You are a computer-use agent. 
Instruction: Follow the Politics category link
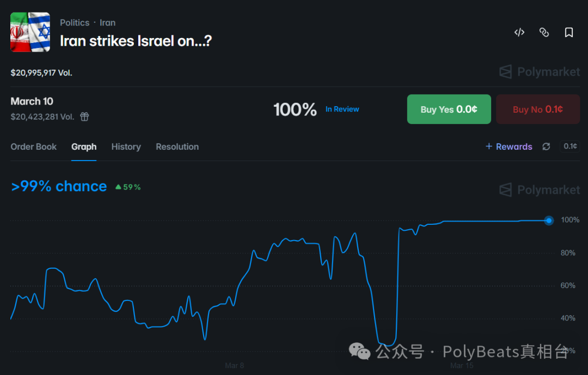coord(75,23)
